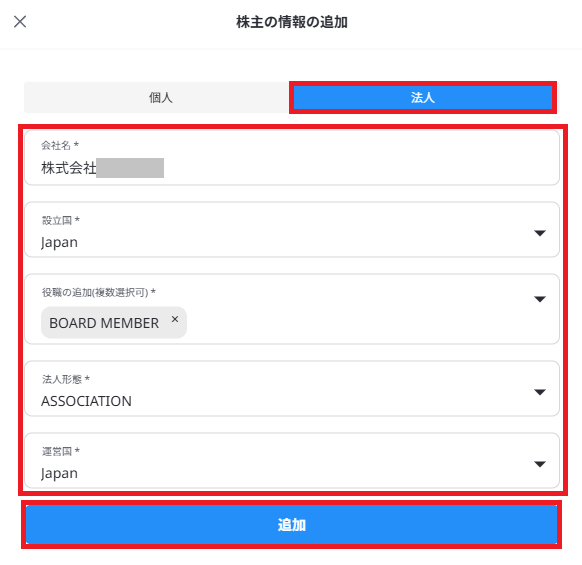The image size is (582, 565).
Task: Click into the 会社名 text field
Action: (292, 158)
